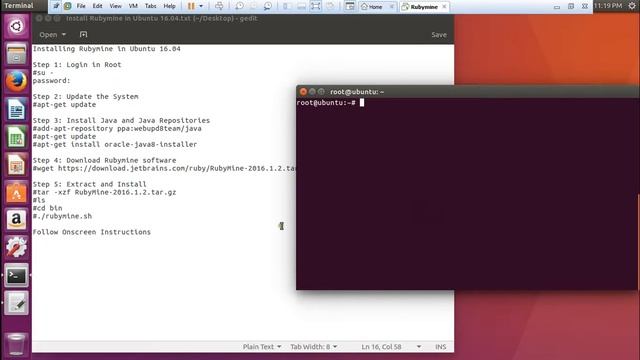
Task: Click the green VMware icon beside the pin
Action: (x=67, y=6)
